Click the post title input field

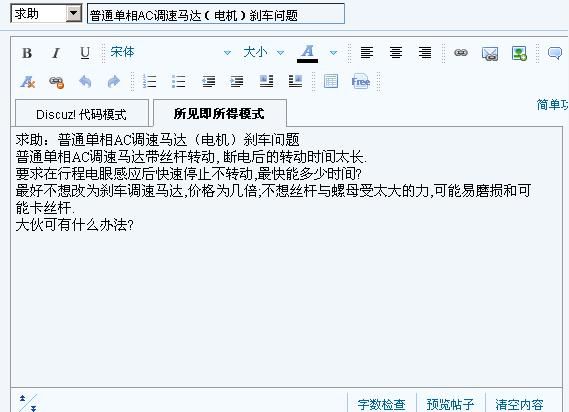click(216, 14)
